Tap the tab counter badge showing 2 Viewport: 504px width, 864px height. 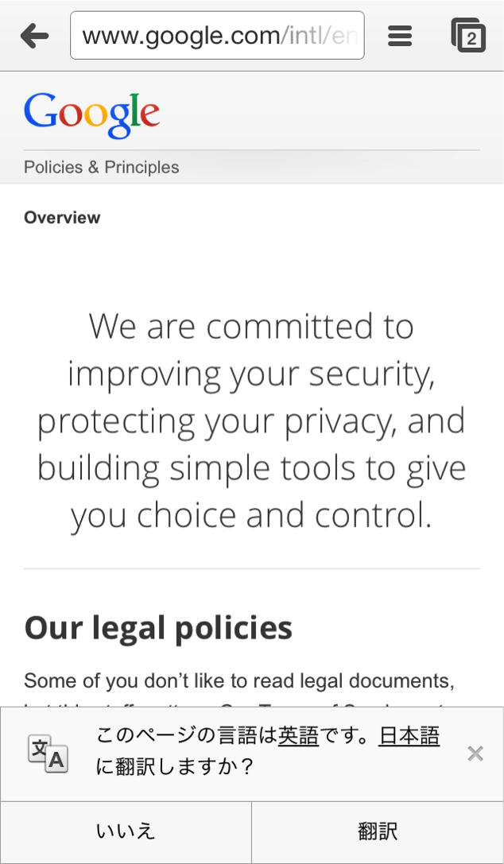pos(472,38)
